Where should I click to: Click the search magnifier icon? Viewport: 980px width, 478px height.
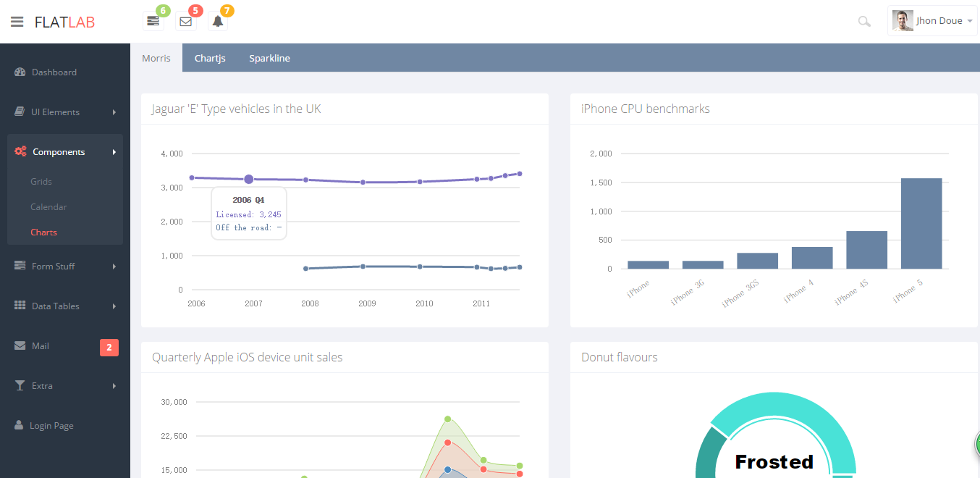(x=864, y=22)
